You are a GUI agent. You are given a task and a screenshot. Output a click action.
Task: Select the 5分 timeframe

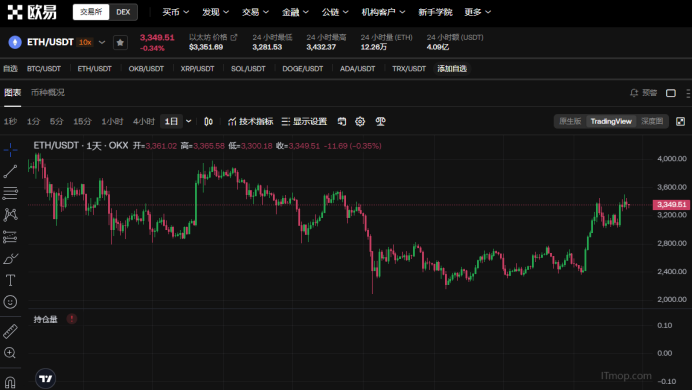(x=56, y=121)
